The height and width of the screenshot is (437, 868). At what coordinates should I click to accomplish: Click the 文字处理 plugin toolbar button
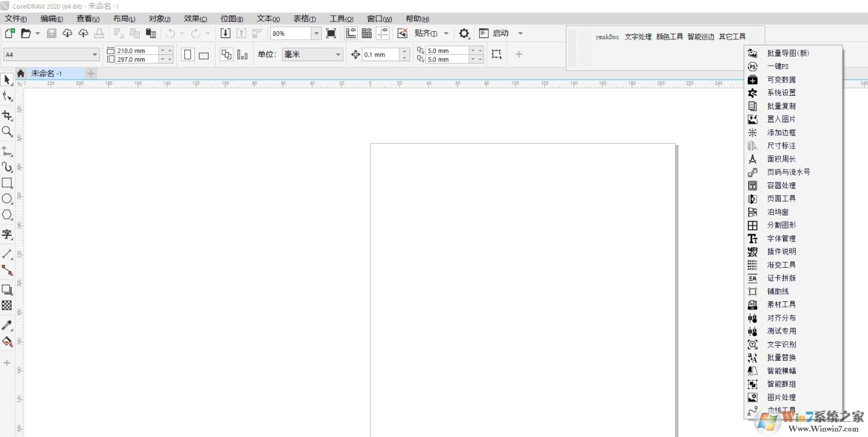(638, 37)
